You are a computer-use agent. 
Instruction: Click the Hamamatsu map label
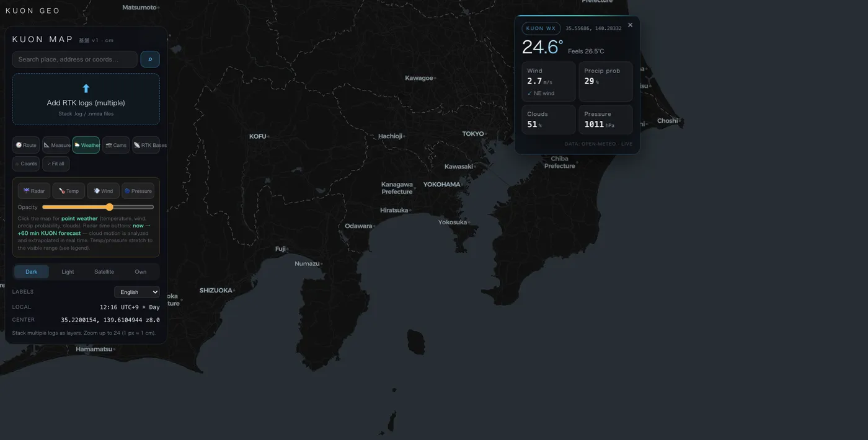click(x=94, y=350)
